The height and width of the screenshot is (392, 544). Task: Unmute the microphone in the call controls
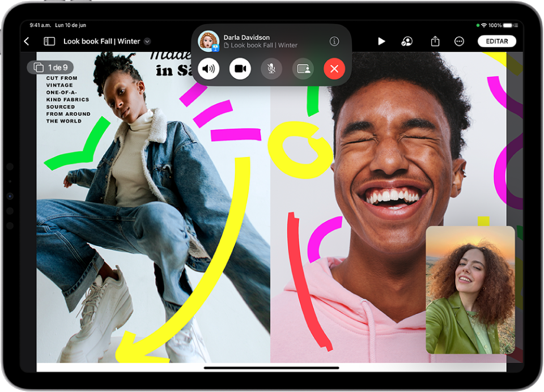[x=271, y=69]
